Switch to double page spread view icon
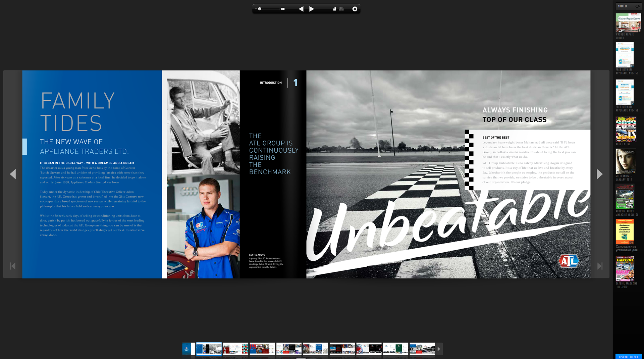This screenshot has height=359, width=644. 341,9
